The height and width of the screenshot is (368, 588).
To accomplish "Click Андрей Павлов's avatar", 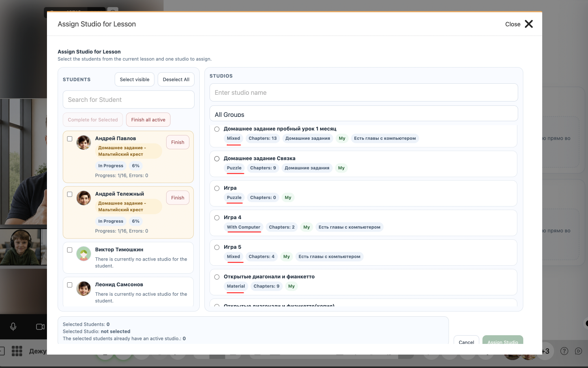I will tap(84, 143).
